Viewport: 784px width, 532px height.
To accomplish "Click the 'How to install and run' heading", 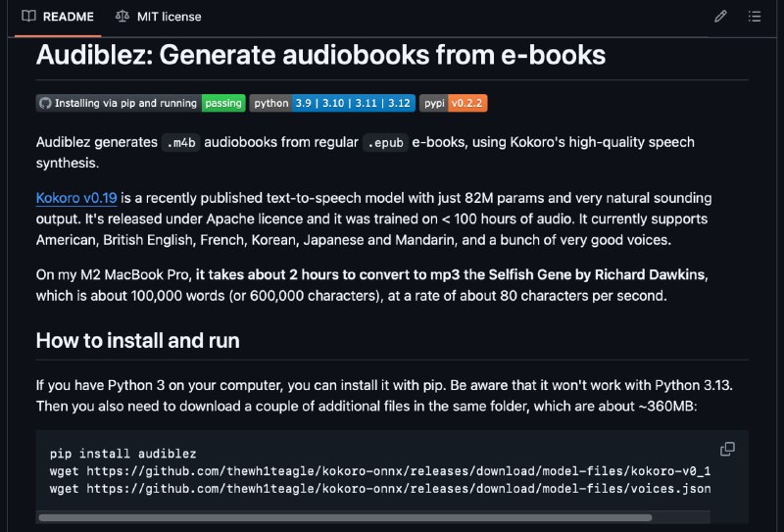I will point(137,341).
